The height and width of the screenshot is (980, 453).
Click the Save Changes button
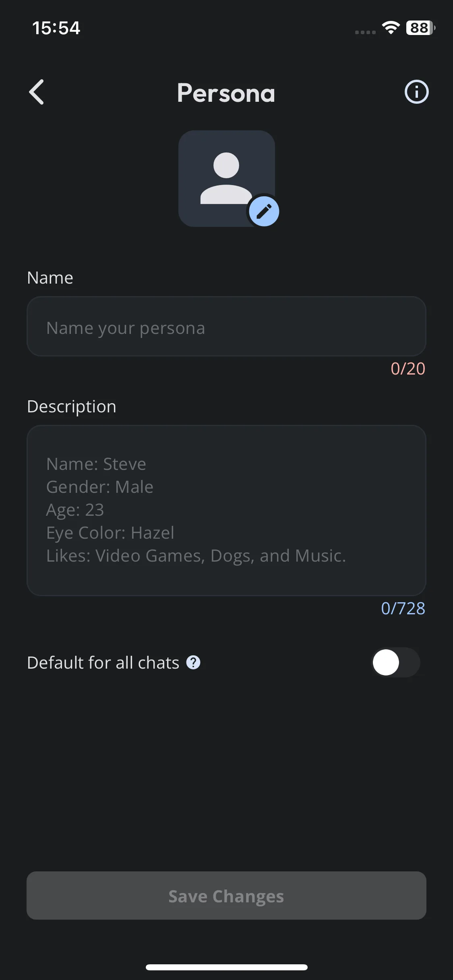(x=226, y=896)
